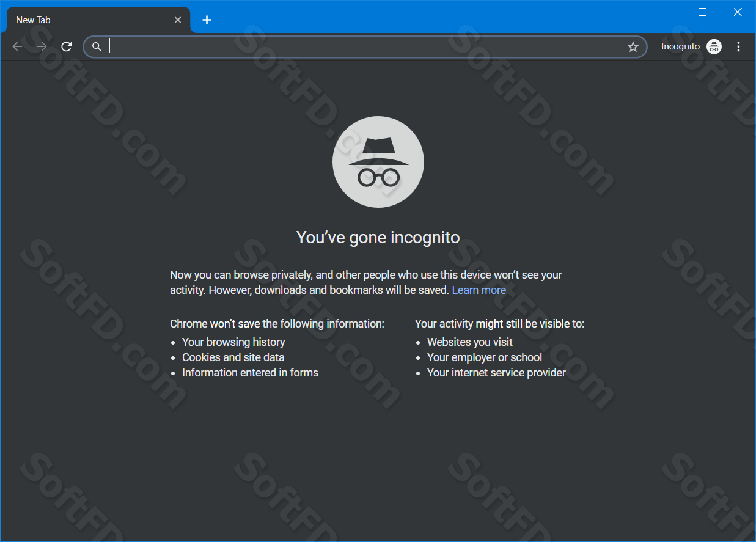Bookmark this page with the star icon
Screen dimensions: 756x542
tap(633, 46)
